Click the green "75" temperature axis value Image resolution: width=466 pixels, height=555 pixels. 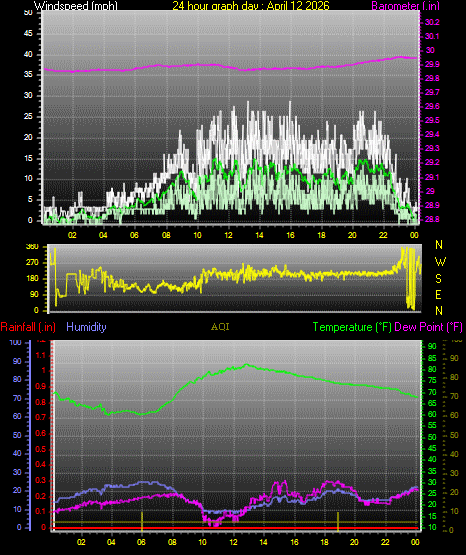point(432,381)
